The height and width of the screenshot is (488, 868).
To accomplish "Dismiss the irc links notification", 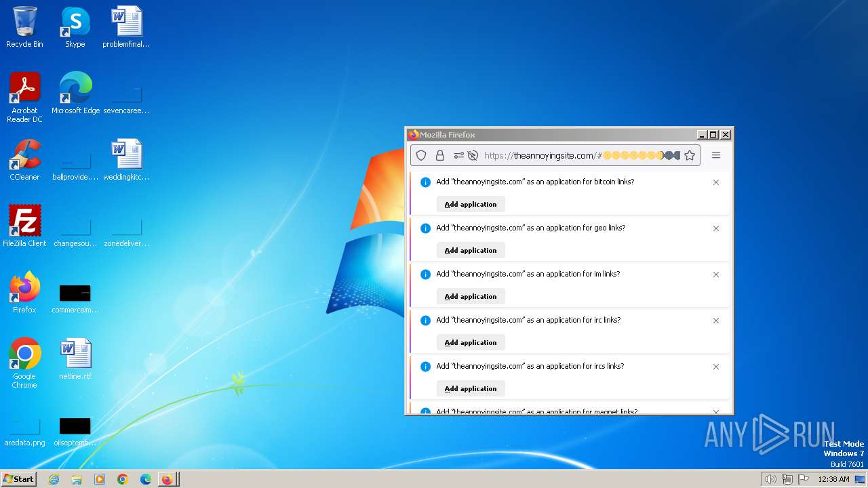I will [x=716, y=321].
